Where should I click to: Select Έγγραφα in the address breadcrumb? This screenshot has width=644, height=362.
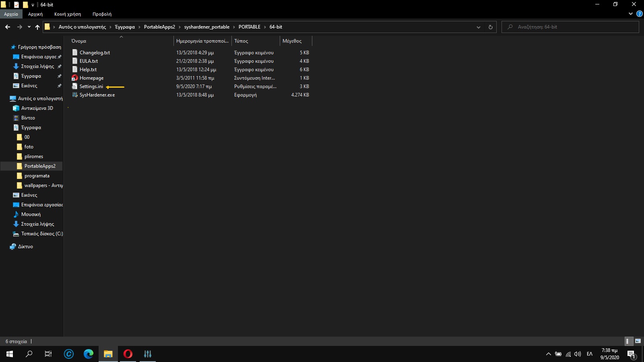(125, 27)
